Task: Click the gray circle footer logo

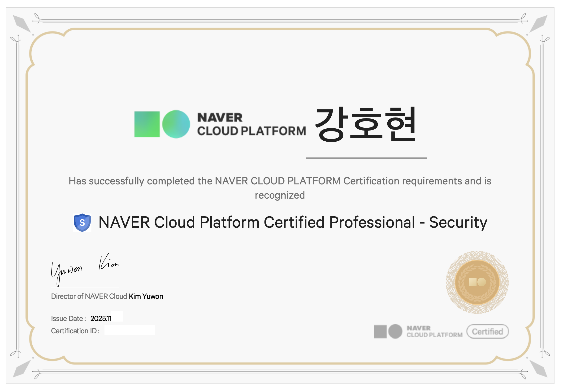Action: coord(395,331)
